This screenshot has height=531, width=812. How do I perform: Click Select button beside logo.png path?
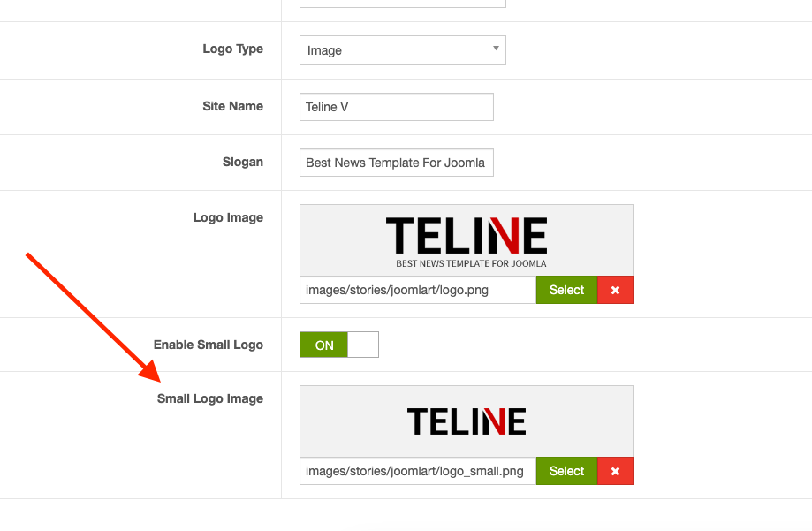566,290
